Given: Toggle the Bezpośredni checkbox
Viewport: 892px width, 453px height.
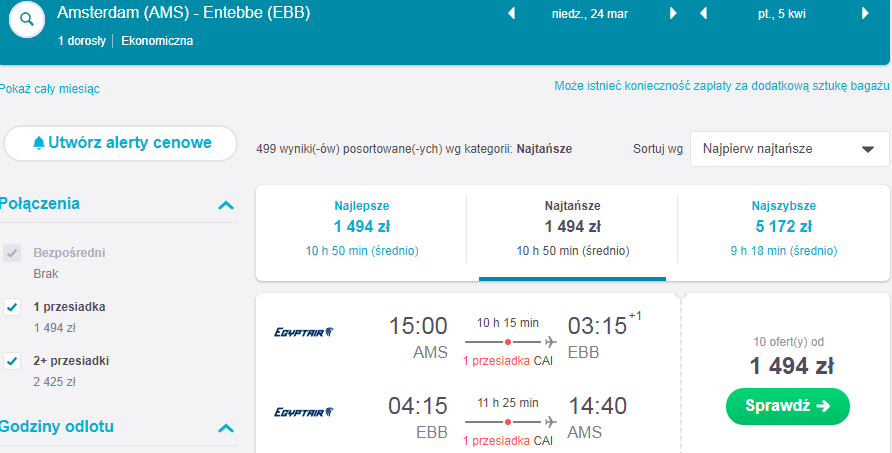Looking at the screenshot, I should tap(12, 253).
